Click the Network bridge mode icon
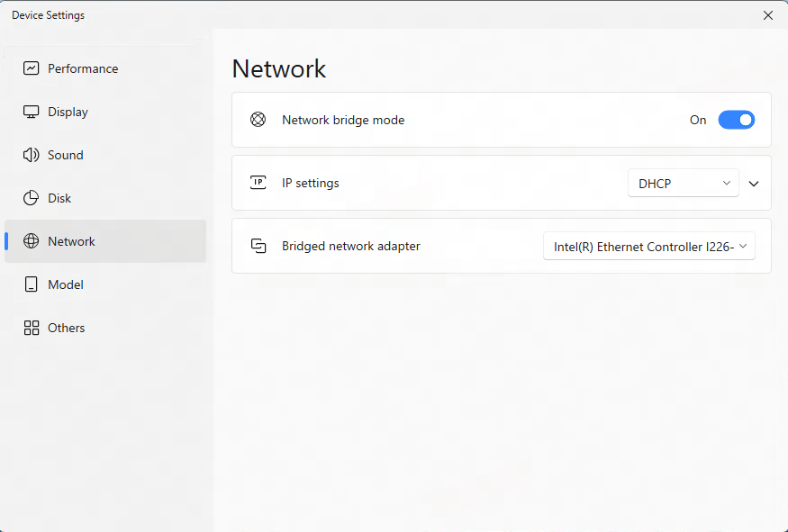The height and width of the screenshot is (532, 788). coord(258,119)
